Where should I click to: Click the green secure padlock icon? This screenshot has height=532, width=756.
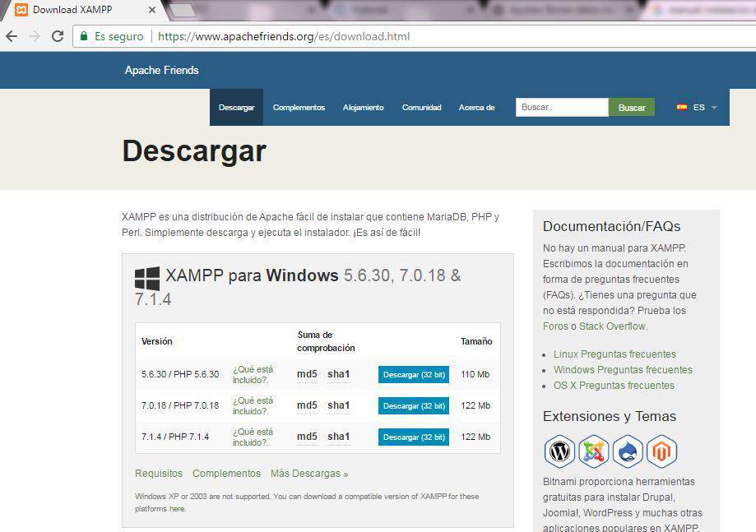click(x=84, y=36)
